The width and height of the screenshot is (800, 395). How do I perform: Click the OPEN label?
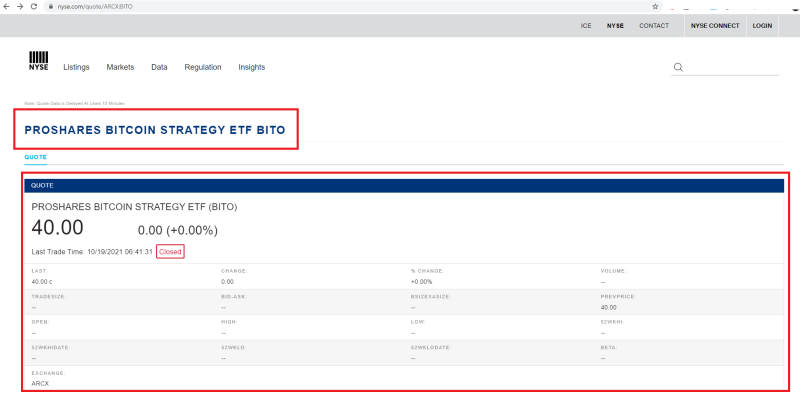[x=40, y=322]
